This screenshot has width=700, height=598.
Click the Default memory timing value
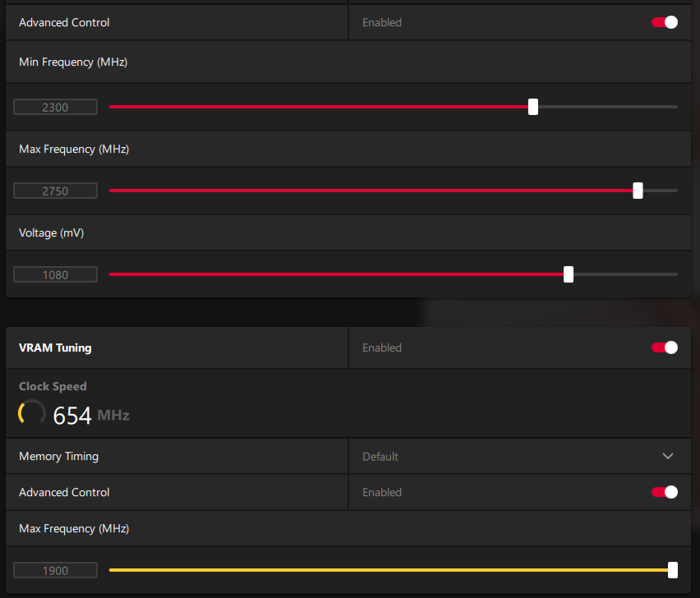point(380,457)
